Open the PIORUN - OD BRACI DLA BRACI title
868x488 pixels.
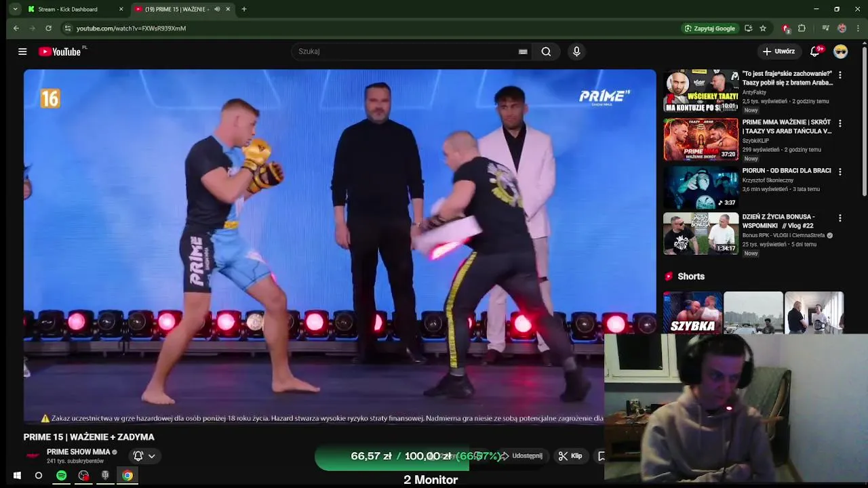coord(787,171)
